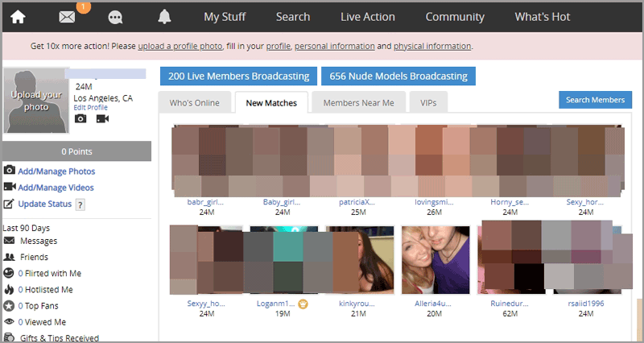Image resolution: width=644 pixels, height=343 pixels.
Task: Click the camera icon under Edit Profile
Action: [x=80, y=118]
